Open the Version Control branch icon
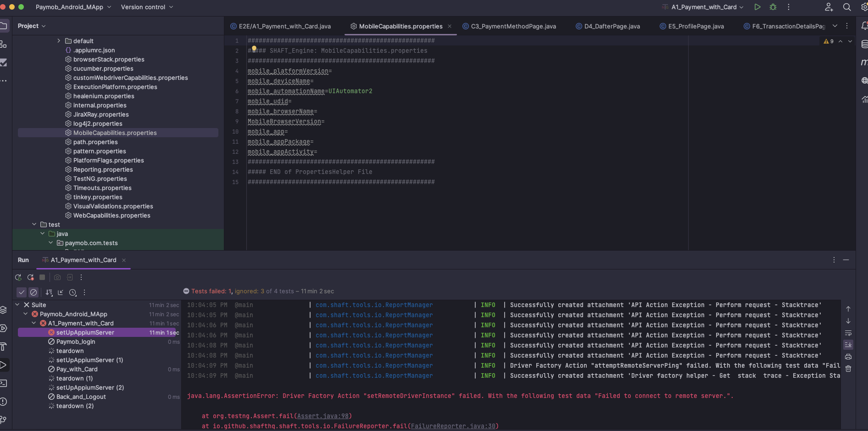The image size is (868, 431). point(4,419)
